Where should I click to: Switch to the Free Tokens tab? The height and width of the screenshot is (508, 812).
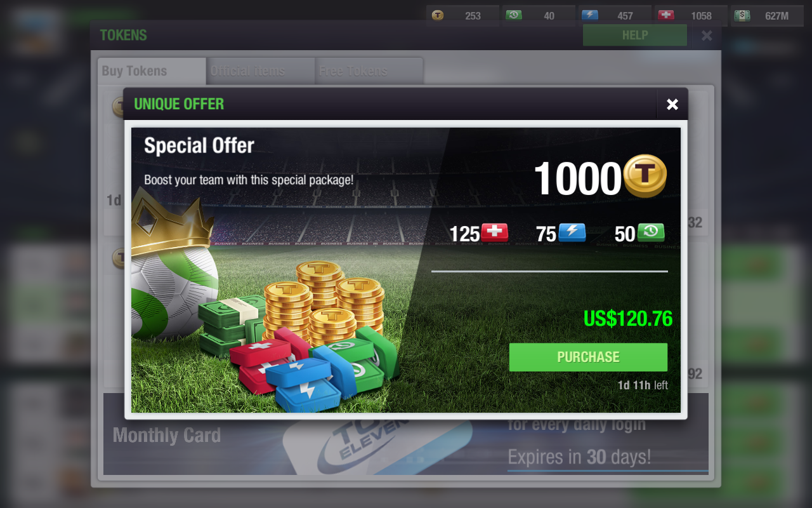[369, 71]
